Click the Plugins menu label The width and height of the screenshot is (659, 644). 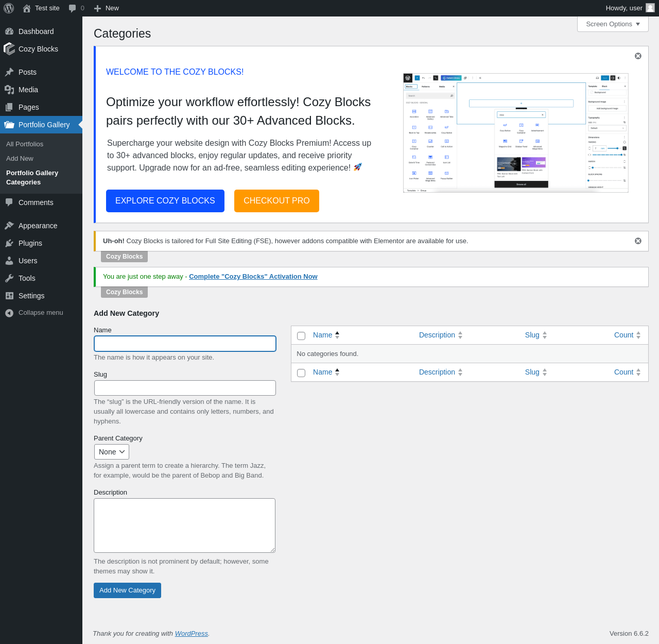(30, 243)
